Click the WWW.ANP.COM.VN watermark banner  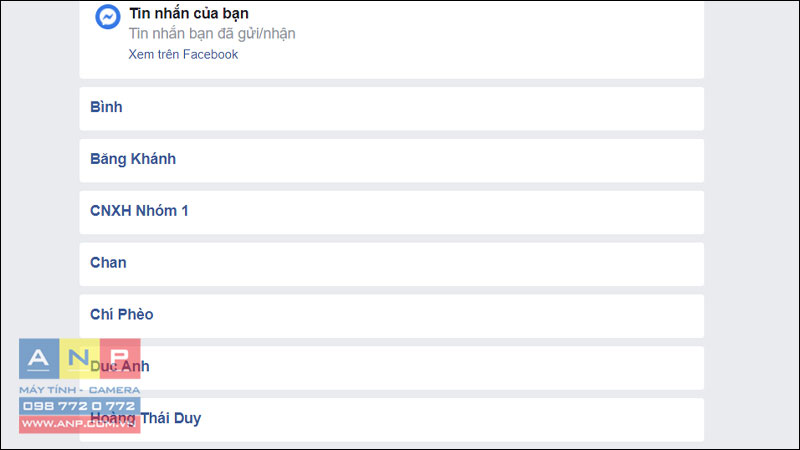(79, 424)
